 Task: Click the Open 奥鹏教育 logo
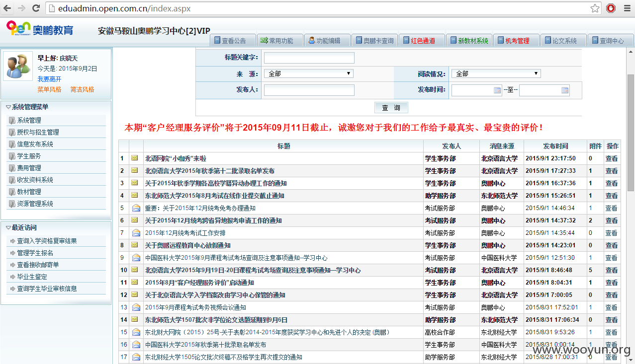40,29
